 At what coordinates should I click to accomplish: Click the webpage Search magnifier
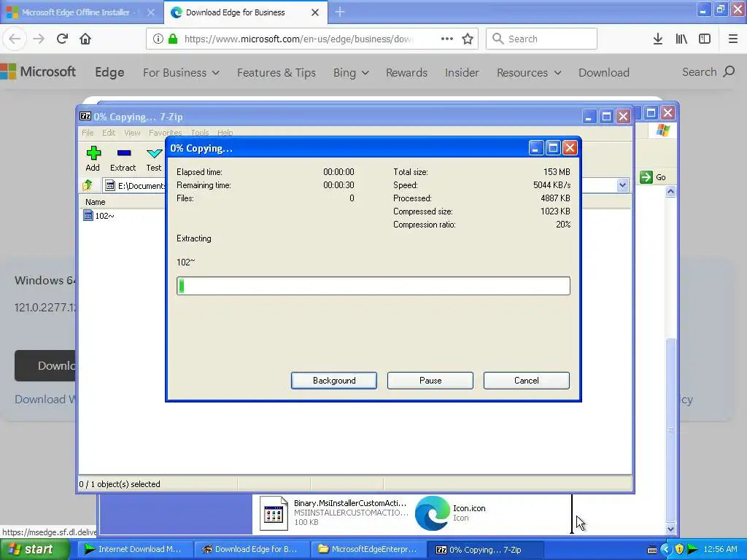click(x=729, y=72)
